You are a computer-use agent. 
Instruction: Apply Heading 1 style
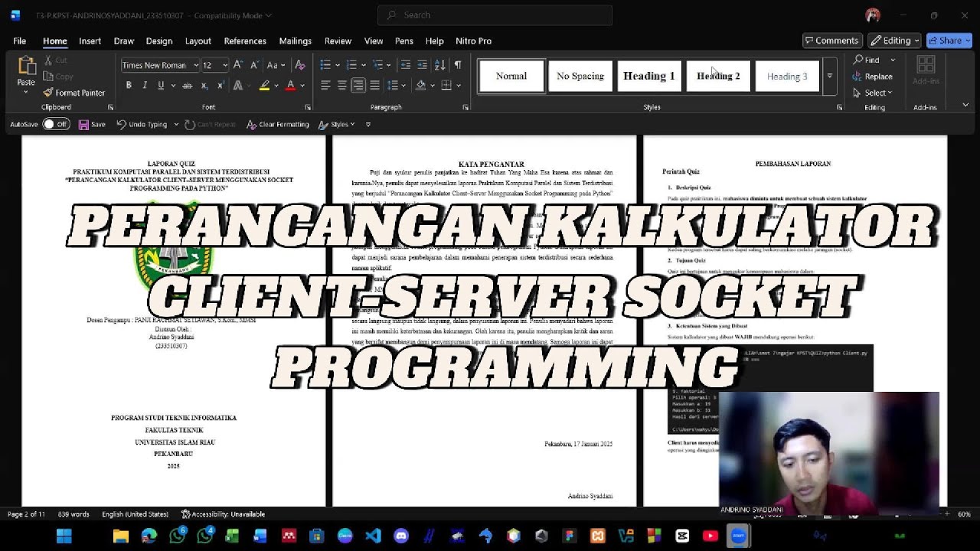point(649,76)
